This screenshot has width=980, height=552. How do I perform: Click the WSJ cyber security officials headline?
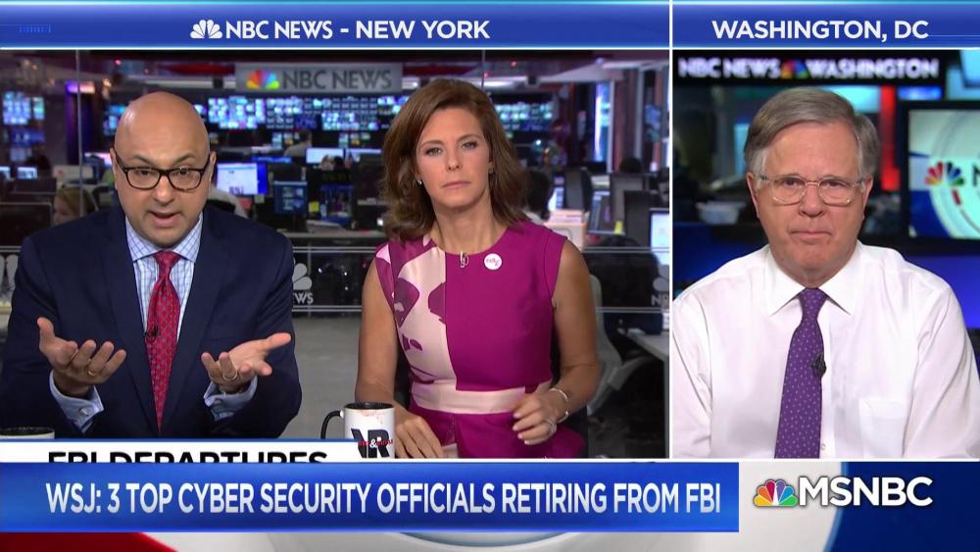point(382,497)
